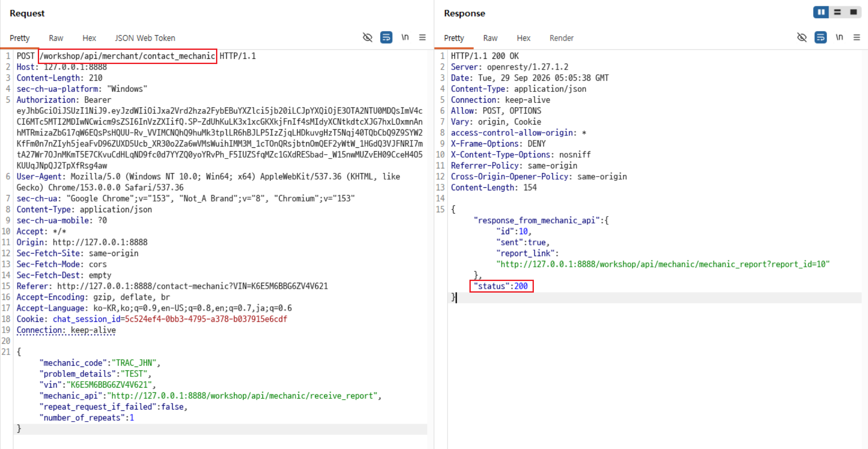Toggle word wrap icon in Request pane
Image resolution: width=868 pixels, height=449 pixels.
tap(386, 37)
